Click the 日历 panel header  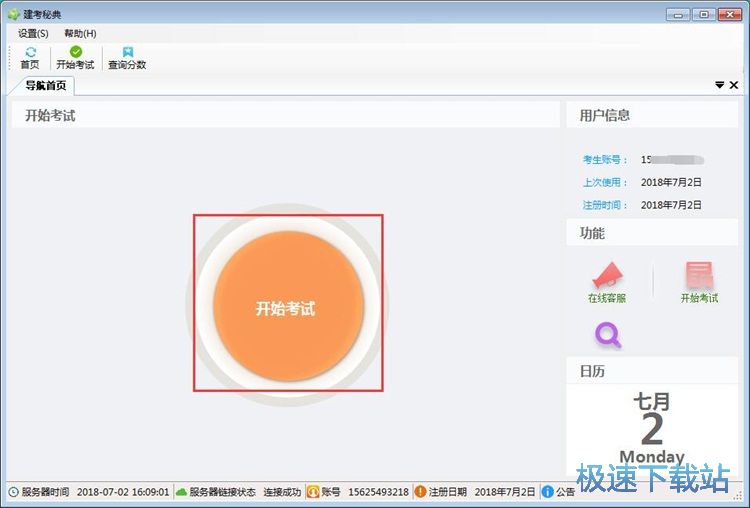click(x=652, y=371)
